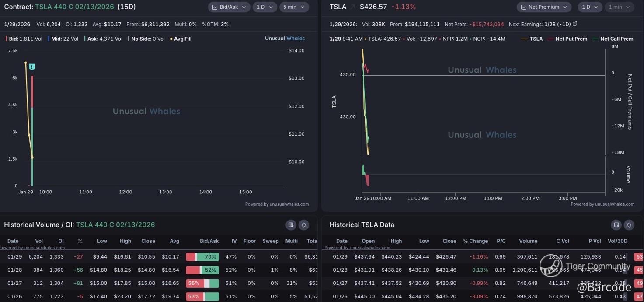Collapse the Historical TSLA Data panel
The width and height of the screenshot is (644, 302).
pos(629,225)
